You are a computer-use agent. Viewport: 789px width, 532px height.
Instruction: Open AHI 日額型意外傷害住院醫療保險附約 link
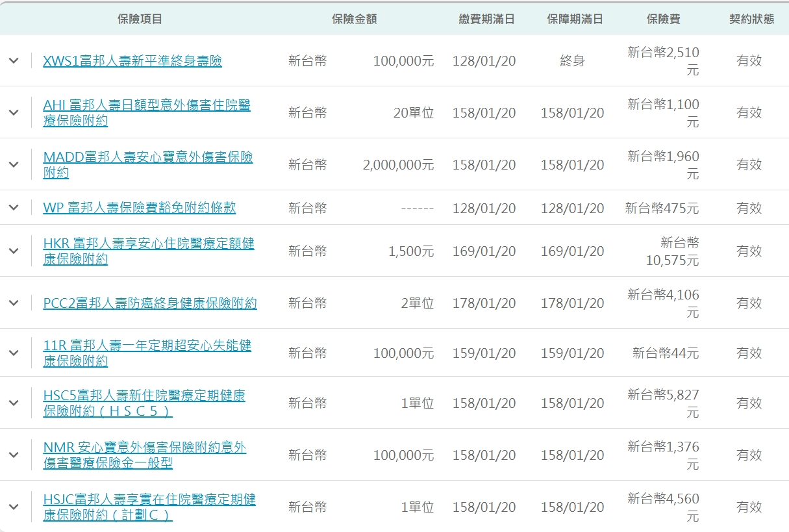(147, 113)
